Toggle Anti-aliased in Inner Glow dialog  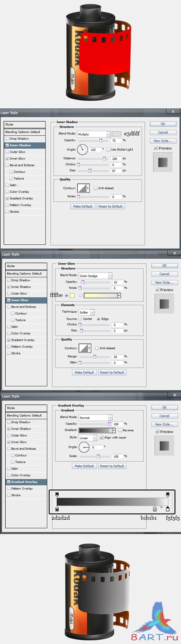click(x=97, y=348)
